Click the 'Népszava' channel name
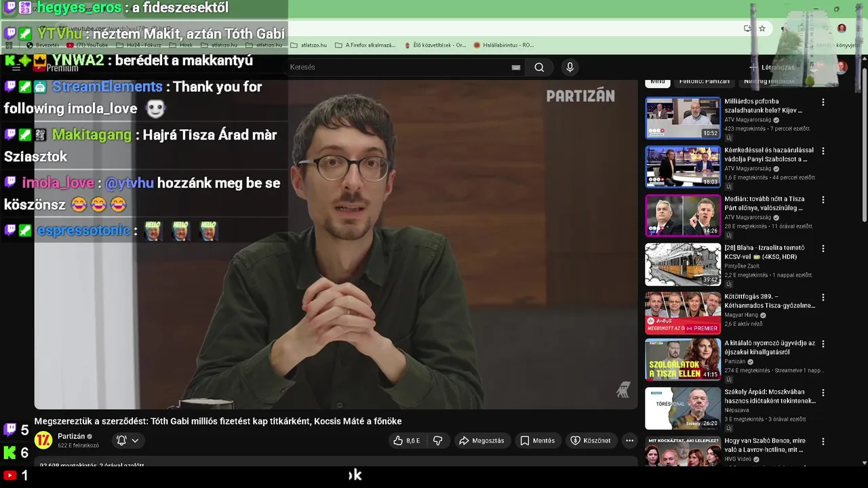Image resolution: width=868 pixels, height=488 pixels. click(x=737, y=410)
